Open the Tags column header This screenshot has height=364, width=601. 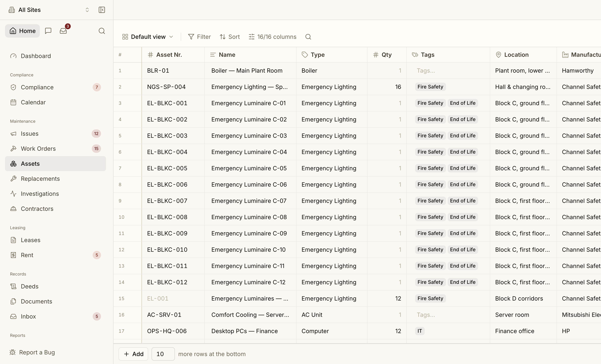coord(448,55)
